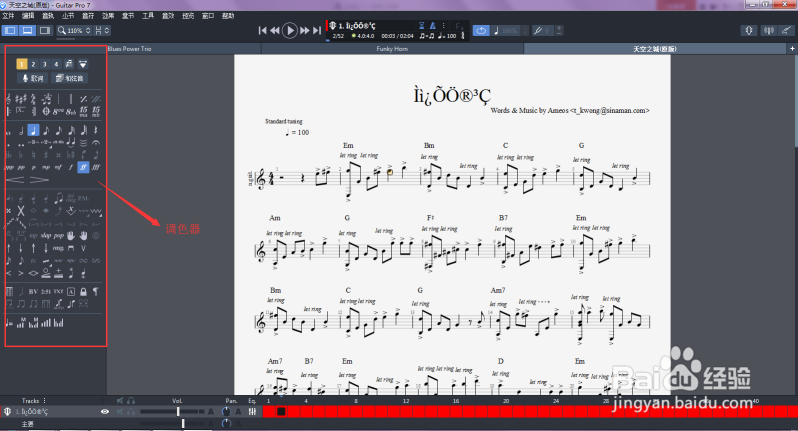Switch to the Blues Power Trio tab

tap(129, 49)
